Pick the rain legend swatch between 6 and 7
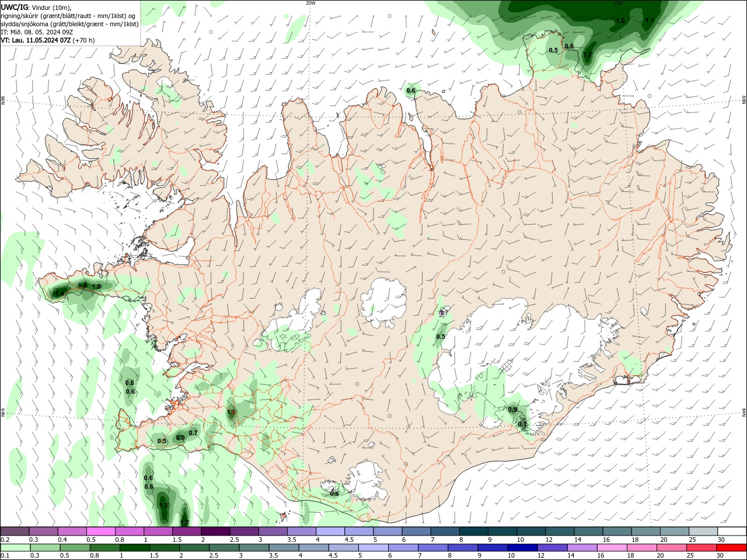This screenshot has width=747, height=560. point(403,548)
